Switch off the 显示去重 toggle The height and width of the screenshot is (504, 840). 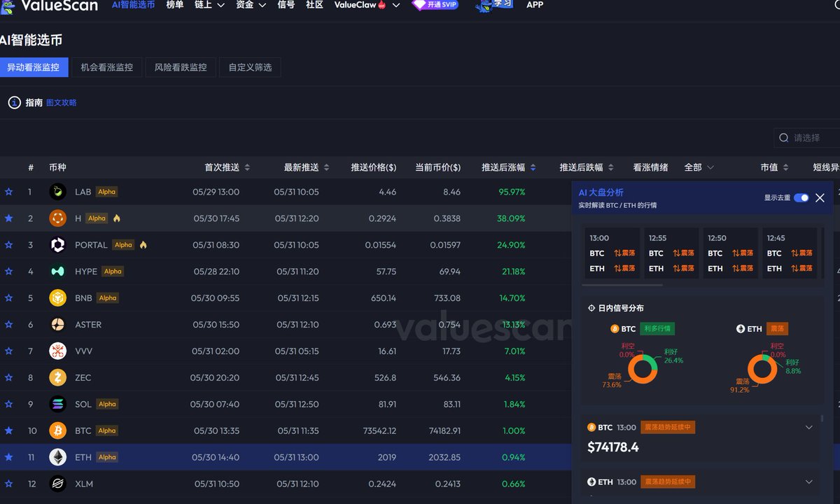pyautogui.click(x=801, y=198)
